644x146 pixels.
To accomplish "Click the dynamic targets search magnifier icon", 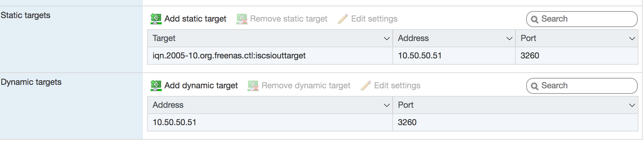I will point(535,86).
